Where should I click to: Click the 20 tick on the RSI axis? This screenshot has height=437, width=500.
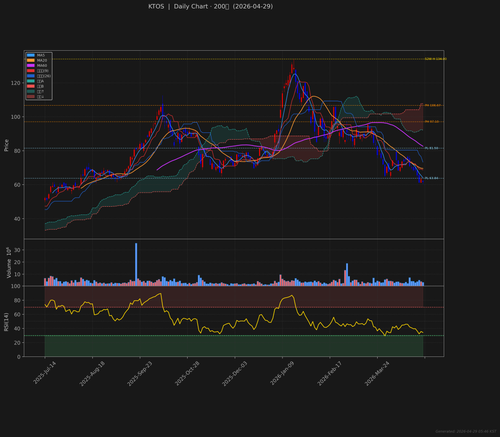pos(17,343)
